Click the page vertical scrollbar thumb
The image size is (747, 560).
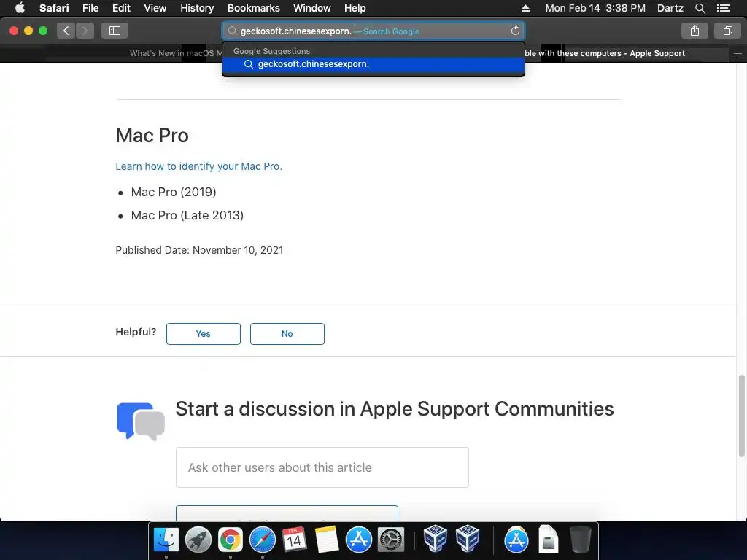pos(741,416)
